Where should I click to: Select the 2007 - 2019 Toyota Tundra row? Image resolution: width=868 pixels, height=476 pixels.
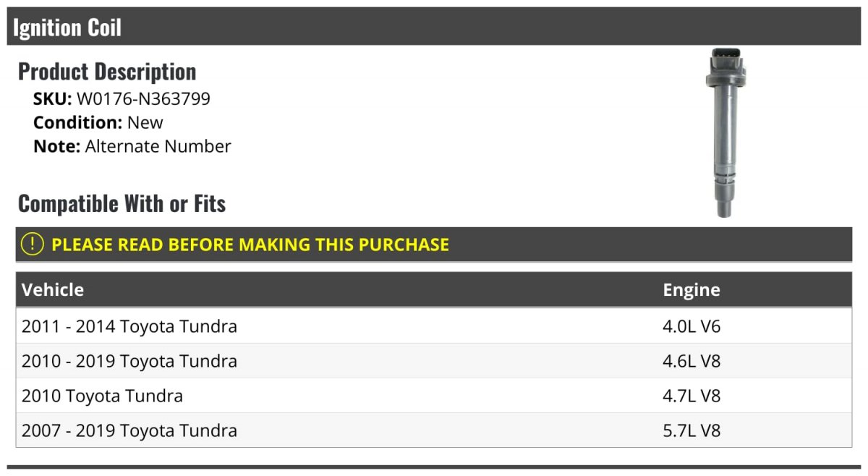[129, 430]
